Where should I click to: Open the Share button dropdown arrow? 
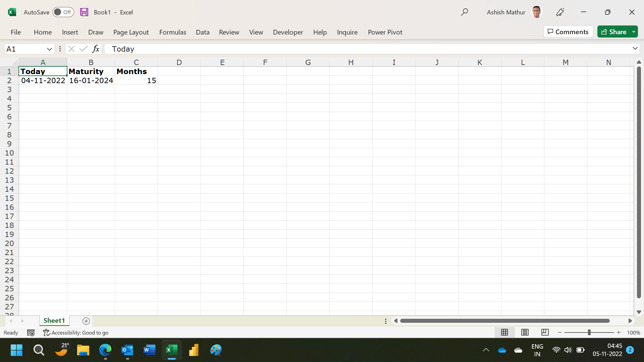[634, 32]
